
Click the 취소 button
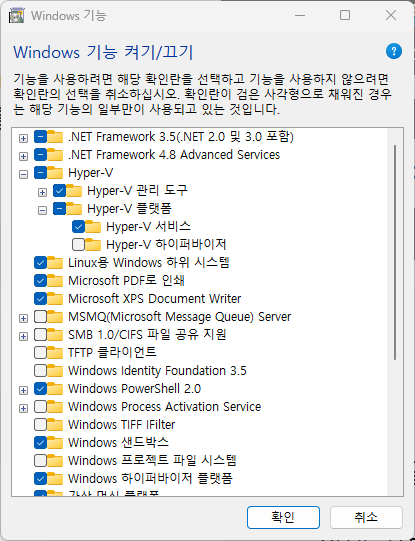pos(366,517)
